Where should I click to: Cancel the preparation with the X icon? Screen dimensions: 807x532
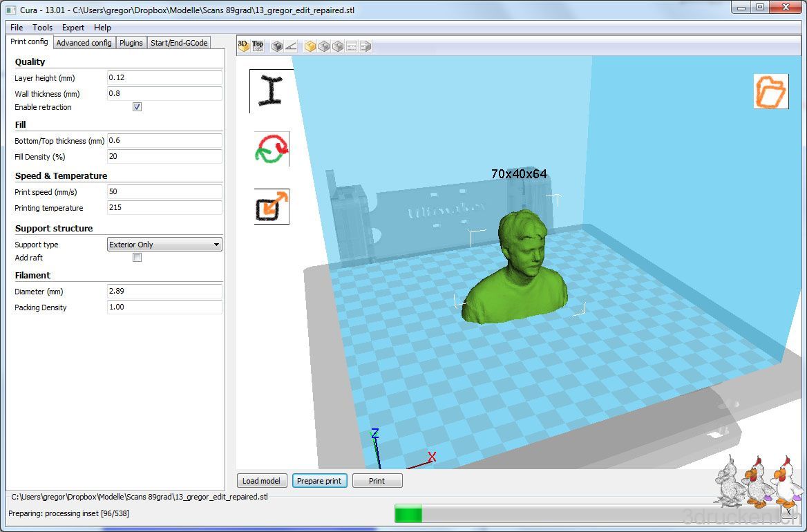point(788,511)
